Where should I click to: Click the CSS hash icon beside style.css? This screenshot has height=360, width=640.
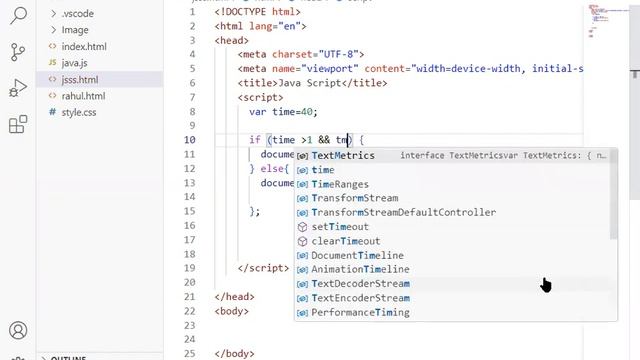pos(52,112)
